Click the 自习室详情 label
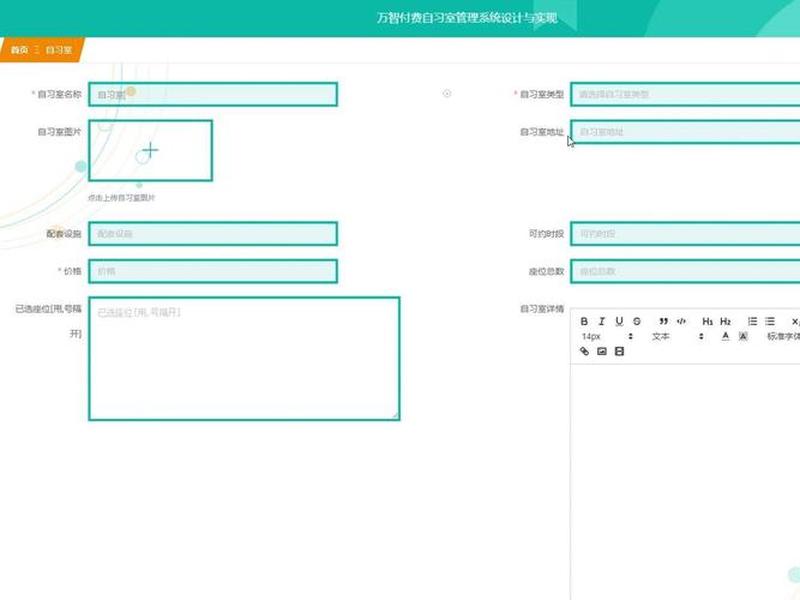Image resolution: width=800 pixels, height=600 pixels. tap(542, 309)
